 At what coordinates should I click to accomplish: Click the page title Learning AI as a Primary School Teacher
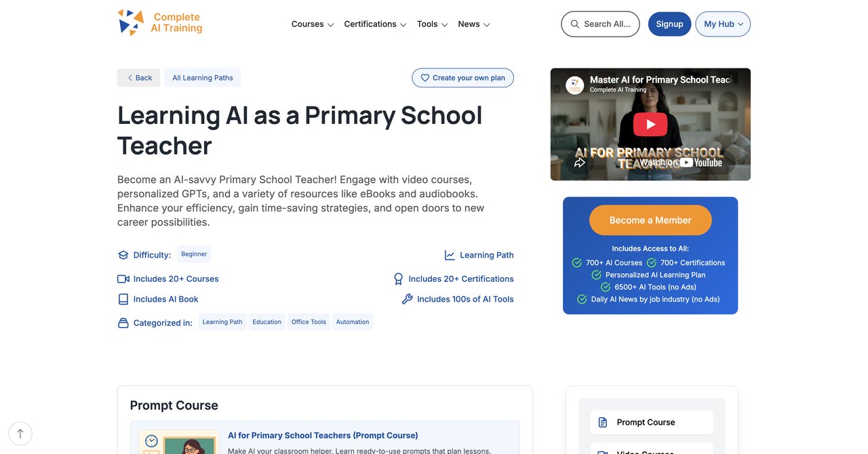(x=300, y=130)
